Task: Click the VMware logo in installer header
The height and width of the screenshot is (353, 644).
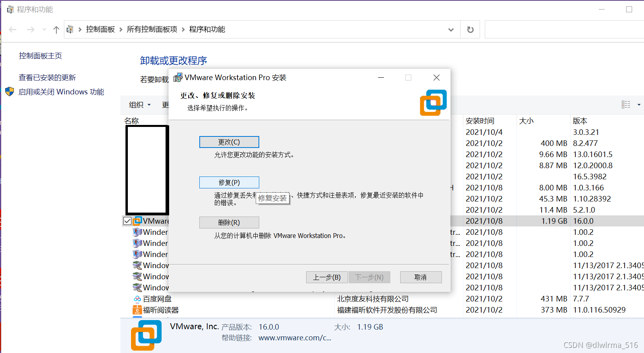Action: pos(433,103)
